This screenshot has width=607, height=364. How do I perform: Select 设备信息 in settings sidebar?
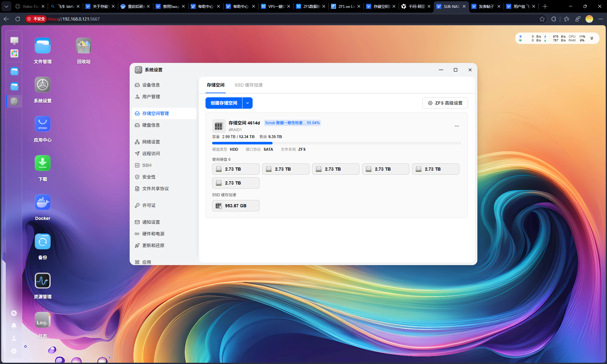pos(164,85)
